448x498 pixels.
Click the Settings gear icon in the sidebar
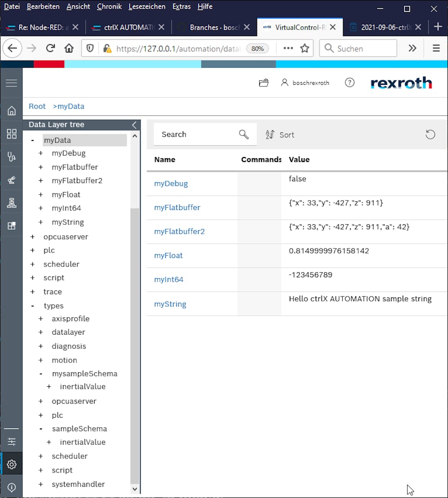click(x=12, y=464)
